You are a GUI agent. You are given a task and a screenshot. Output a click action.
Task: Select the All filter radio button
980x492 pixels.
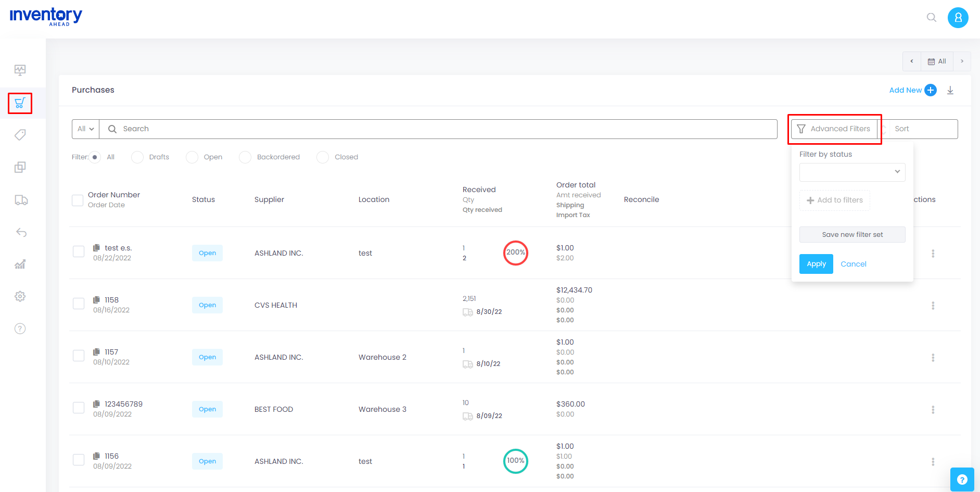point(95,157)
